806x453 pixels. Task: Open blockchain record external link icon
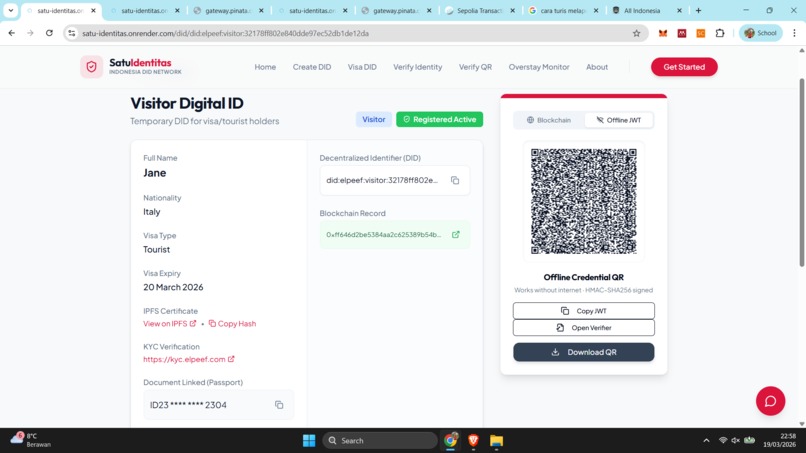tap(455, 234)
